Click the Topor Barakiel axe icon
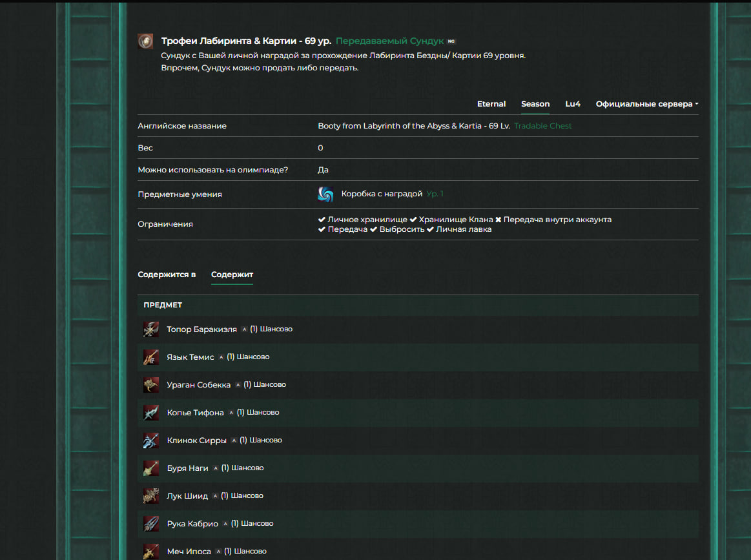Viewport: 751px width, 560px height. (x=151, y=329)
